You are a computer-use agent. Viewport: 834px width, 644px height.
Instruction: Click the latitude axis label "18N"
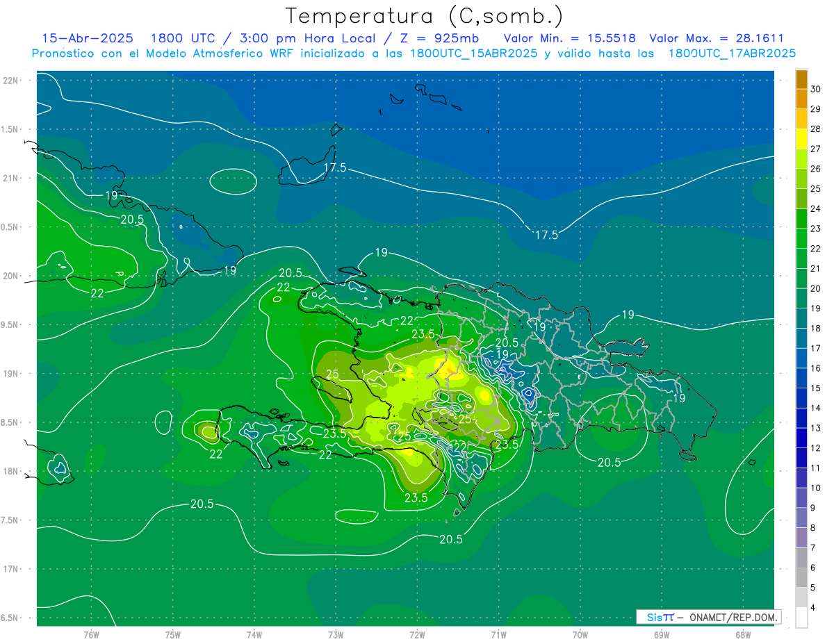10,471
